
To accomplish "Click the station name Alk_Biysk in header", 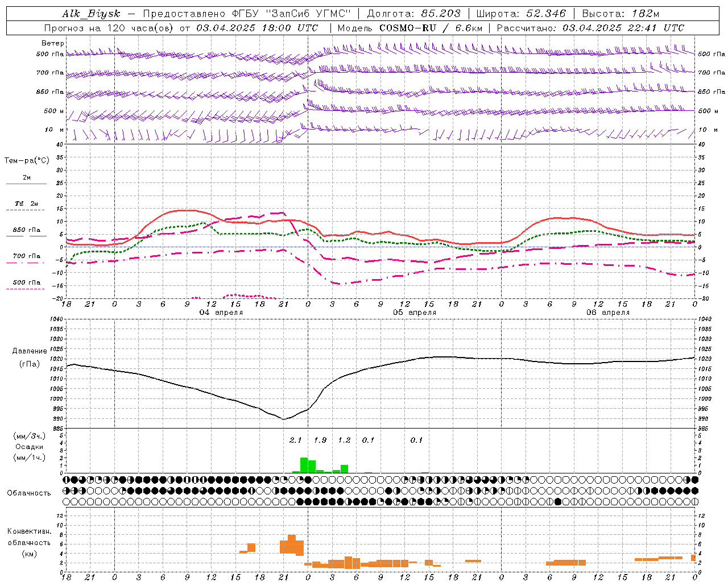I will pos(91,14).
